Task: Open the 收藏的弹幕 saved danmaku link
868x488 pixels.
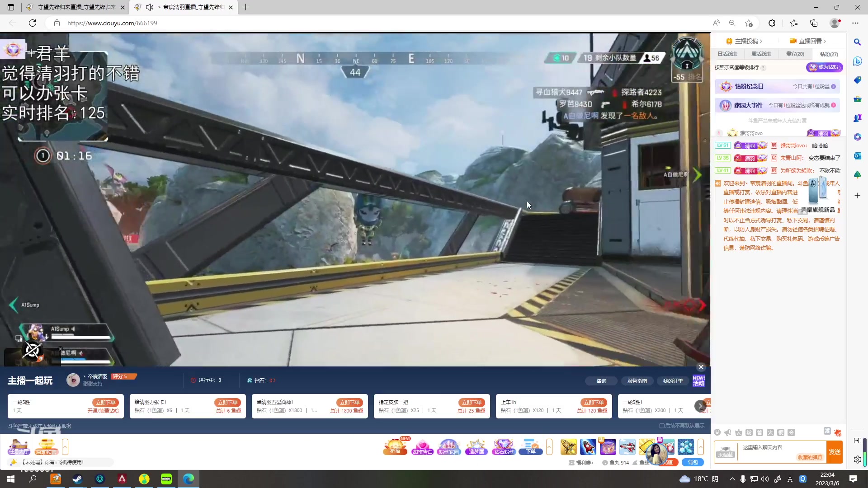Action: tap(810, 457)
